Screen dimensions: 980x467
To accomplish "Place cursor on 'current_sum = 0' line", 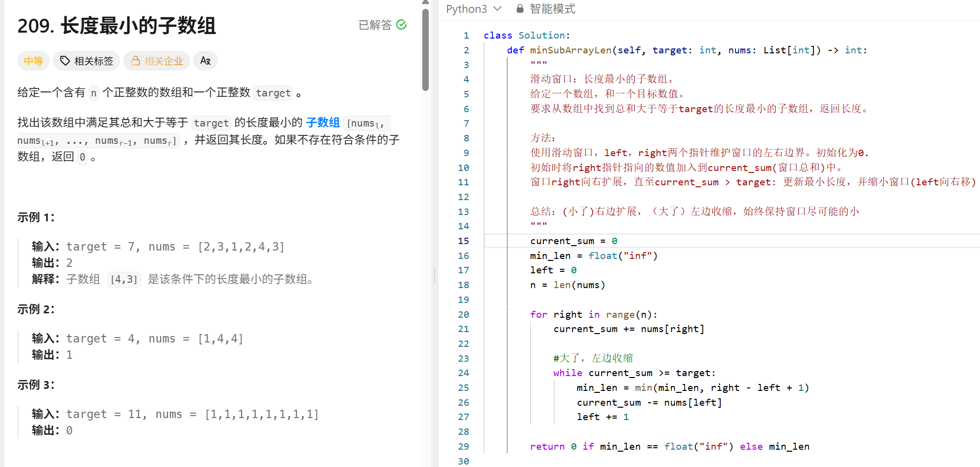I will tap(574, 241).
